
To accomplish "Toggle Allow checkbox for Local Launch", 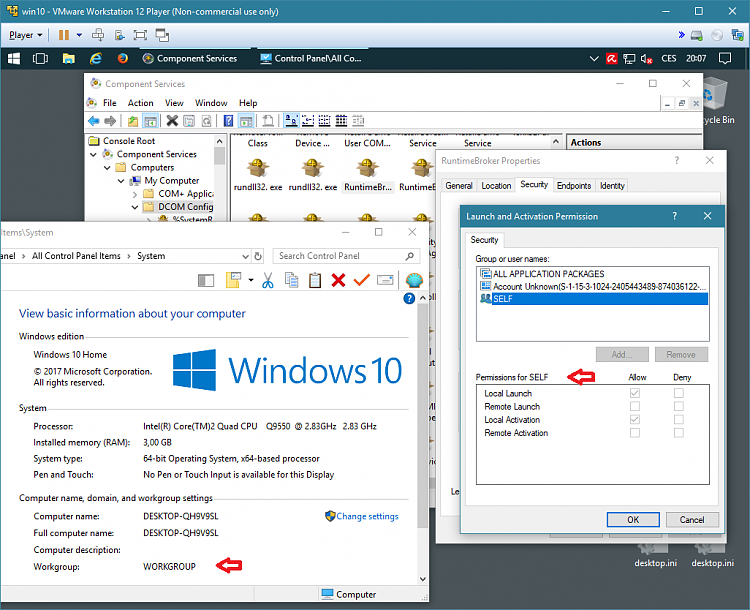I will pyautogui.click(x=635, y=393).
